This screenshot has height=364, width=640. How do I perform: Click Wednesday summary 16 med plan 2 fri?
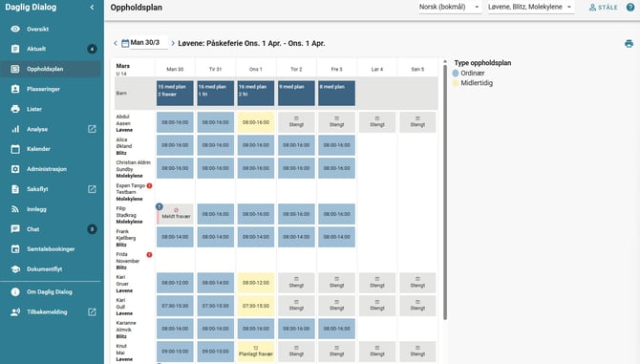pos(256,94)
